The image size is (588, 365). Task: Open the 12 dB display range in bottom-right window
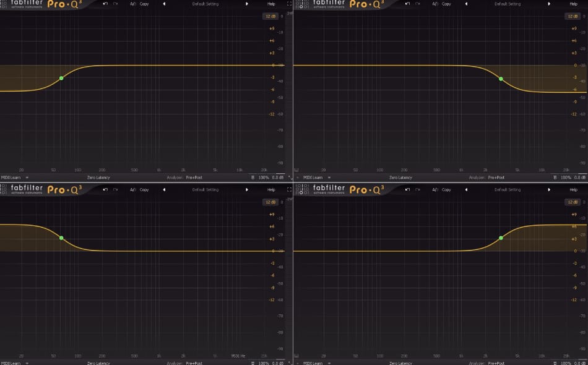[573, 202]
